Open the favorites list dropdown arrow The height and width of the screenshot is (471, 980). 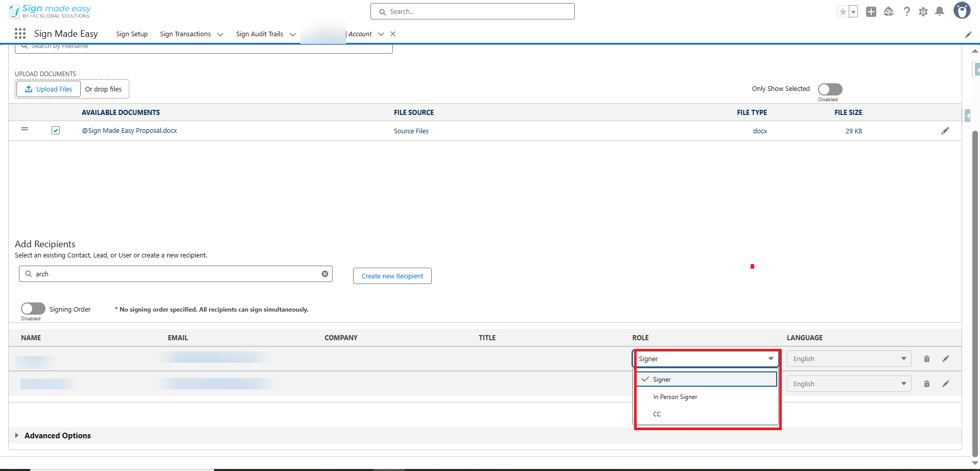(853, 12)
